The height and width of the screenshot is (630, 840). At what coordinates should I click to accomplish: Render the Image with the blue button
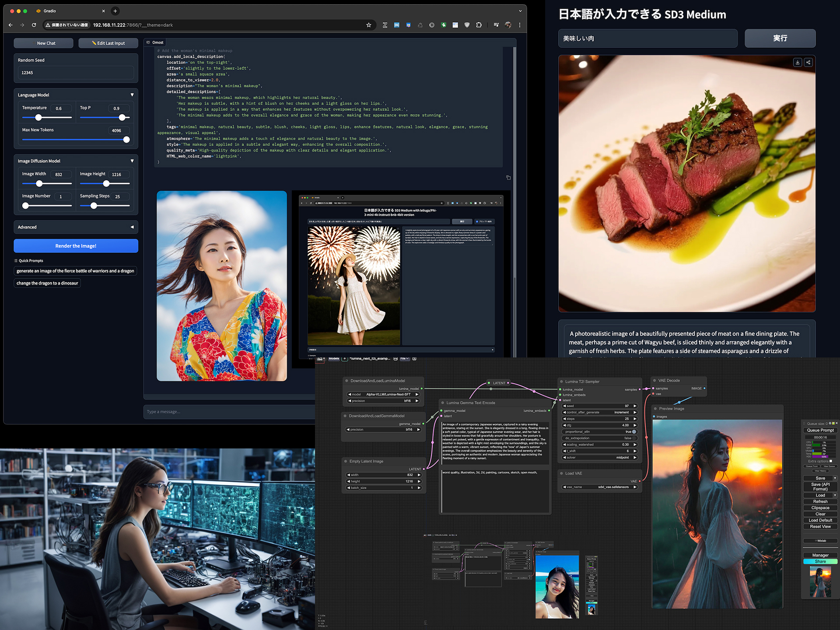(76, 246)
